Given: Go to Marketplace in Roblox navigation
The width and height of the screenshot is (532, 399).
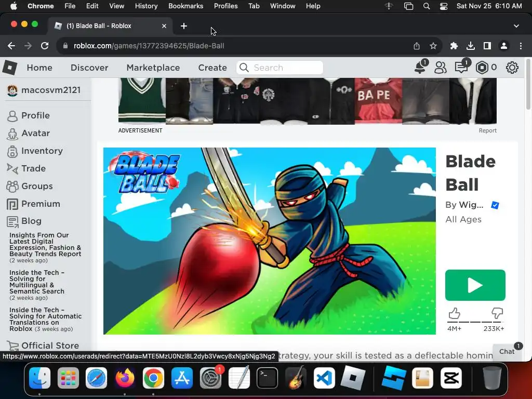Looking at the screenshot, I should pyautogui.click(x=153, y=68).
